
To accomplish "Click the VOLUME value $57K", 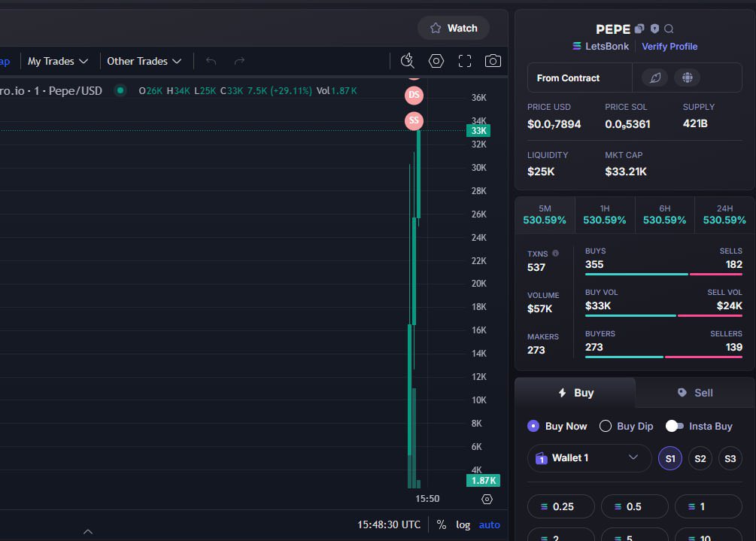I will 539,308.
